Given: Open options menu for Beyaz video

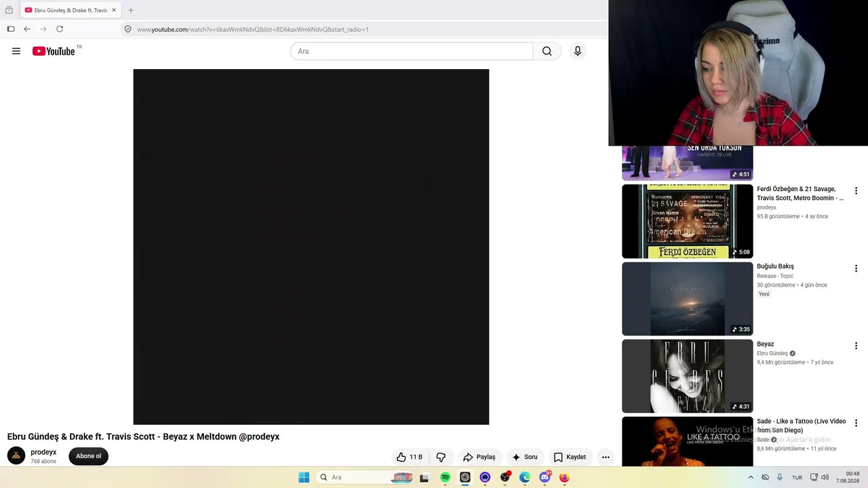Looking at the screenshot, I should coord(856,346).
